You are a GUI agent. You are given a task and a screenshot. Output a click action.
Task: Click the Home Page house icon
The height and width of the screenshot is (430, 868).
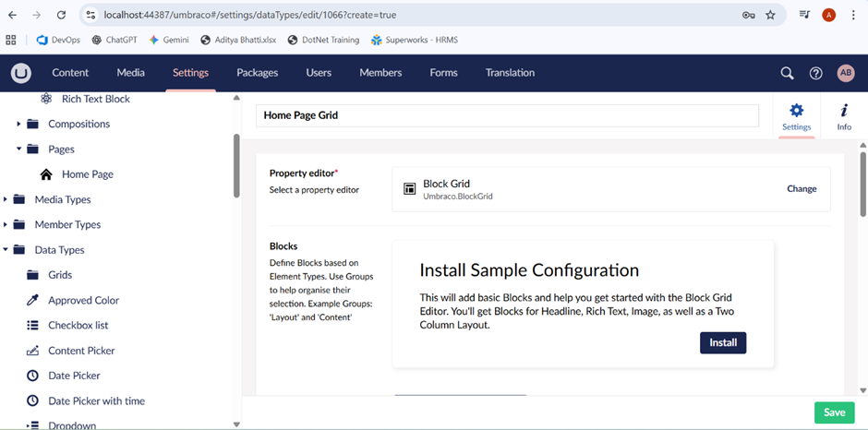pos(46,174)
